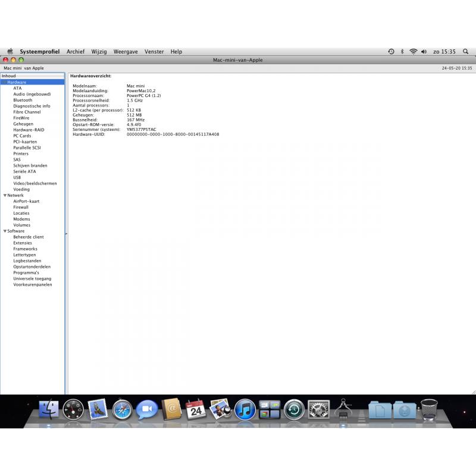
Task: Select Fibre Channel item
Action: [x=27, y=112]
